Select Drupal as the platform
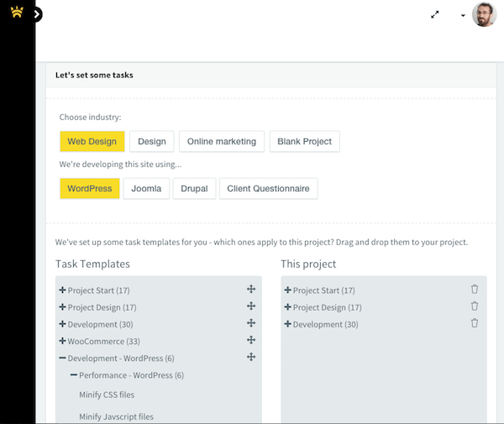504x424 pixels. 194,189
